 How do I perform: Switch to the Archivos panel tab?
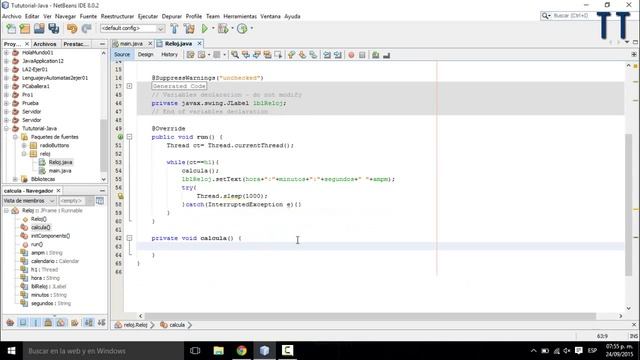pyautogui.click(x=45, y=44)
